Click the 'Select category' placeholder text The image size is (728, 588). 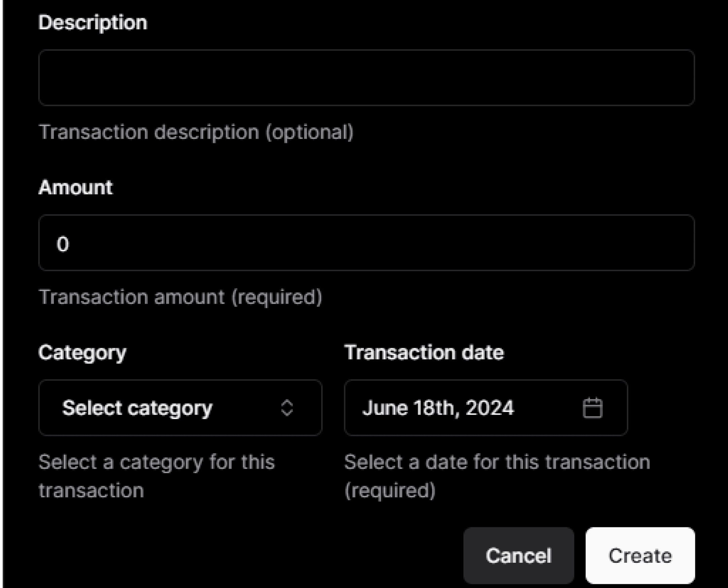[x=137, y=408]
